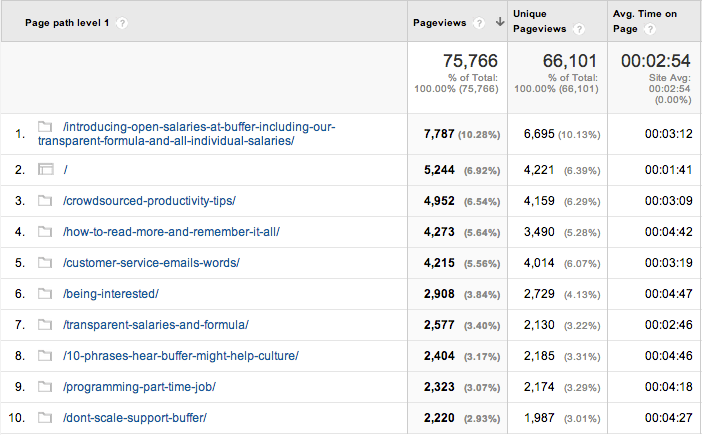This screenshot has height=435, width=702.
Task: Click average time cell 00:04:47
Action: tap(669, 294)
